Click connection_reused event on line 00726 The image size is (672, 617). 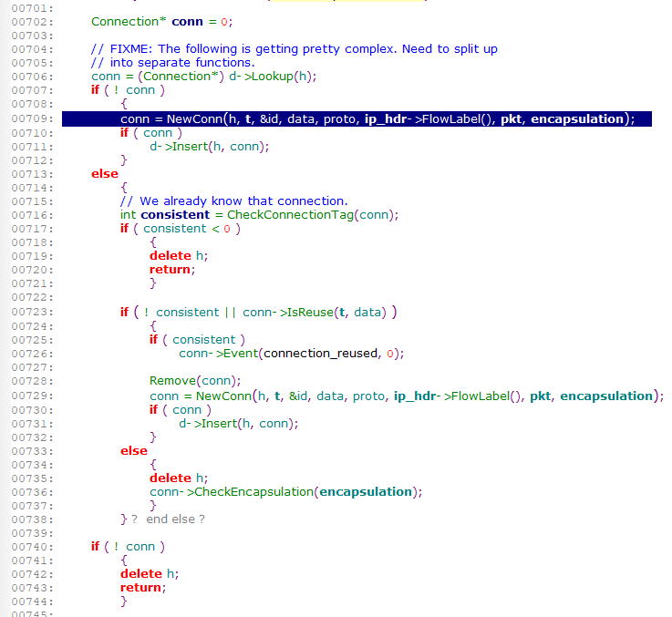[318, 354]
